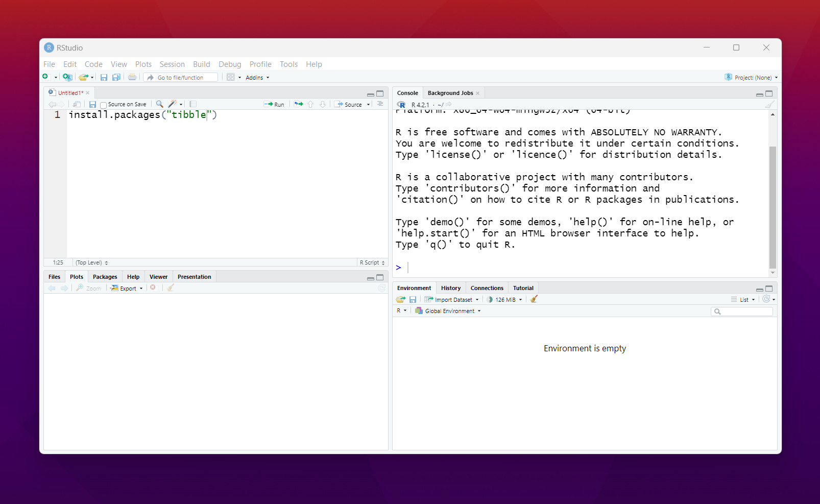The height and width of the screenshot is (504, 820).
Task: Maximize the console pane
Action: point(769,93)
